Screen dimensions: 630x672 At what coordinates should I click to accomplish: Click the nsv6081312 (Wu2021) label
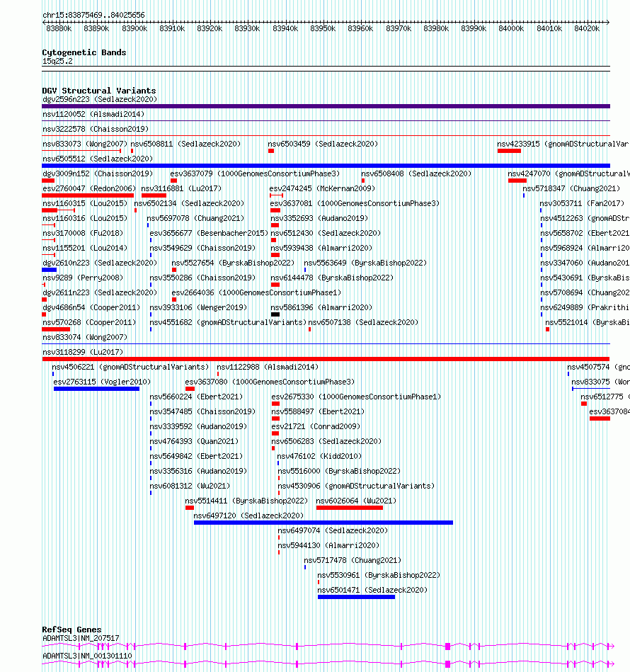click(190, 486)
